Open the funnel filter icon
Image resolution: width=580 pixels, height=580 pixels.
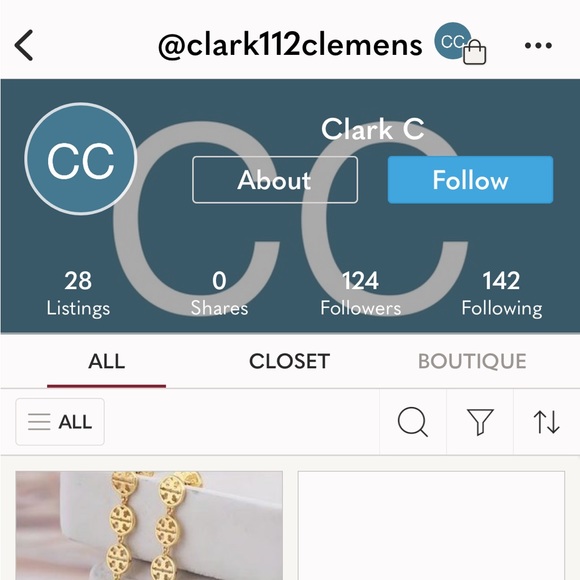pos(480,422)
